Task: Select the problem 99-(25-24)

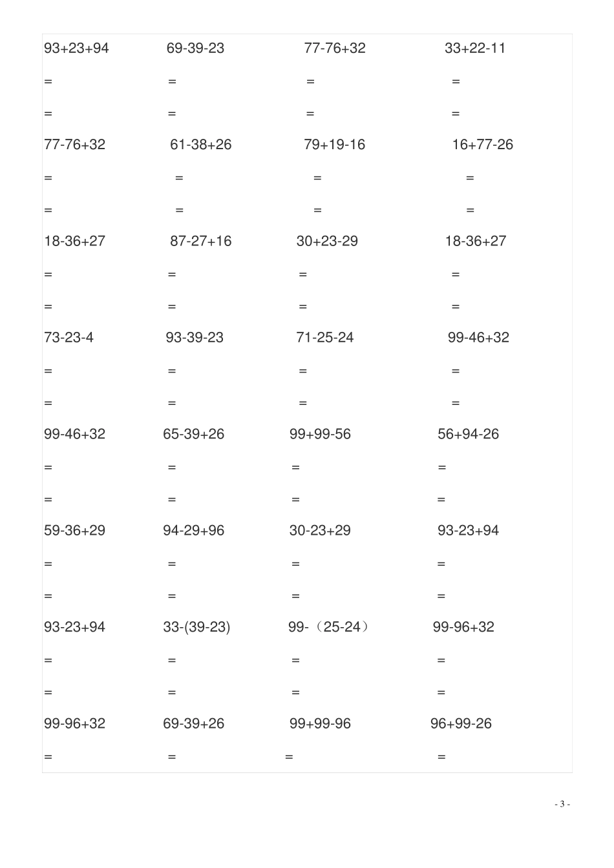Action: [329, 627]
